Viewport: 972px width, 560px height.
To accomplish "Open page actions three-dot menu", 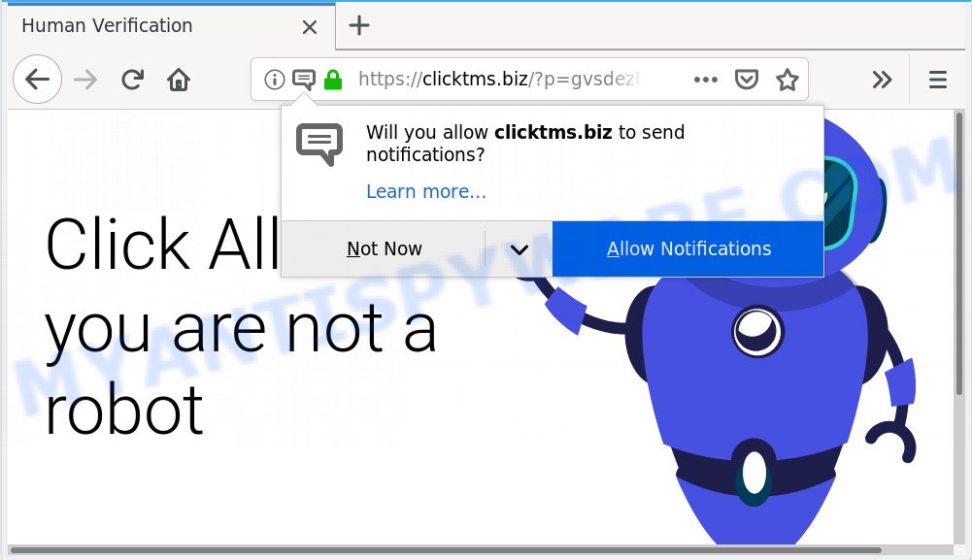I will coord(705,80).
